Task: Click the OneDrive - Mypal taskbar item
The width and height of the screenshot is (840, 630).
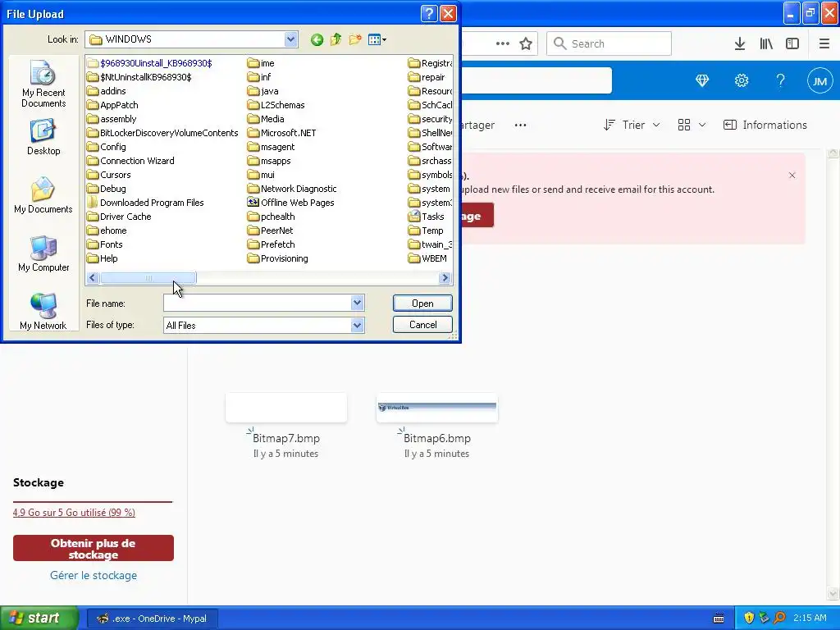Action: click(152, 619)
